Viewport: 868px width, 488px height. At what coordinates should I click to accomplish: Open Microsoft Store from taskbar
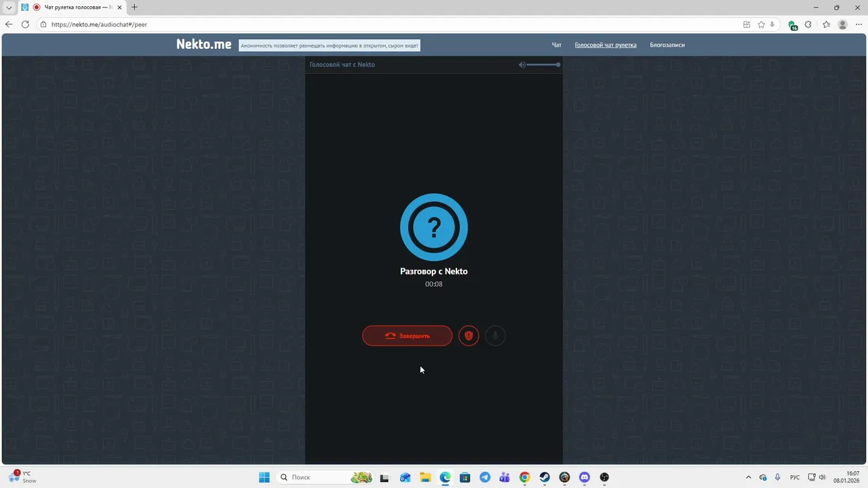[x=465, y=477]
